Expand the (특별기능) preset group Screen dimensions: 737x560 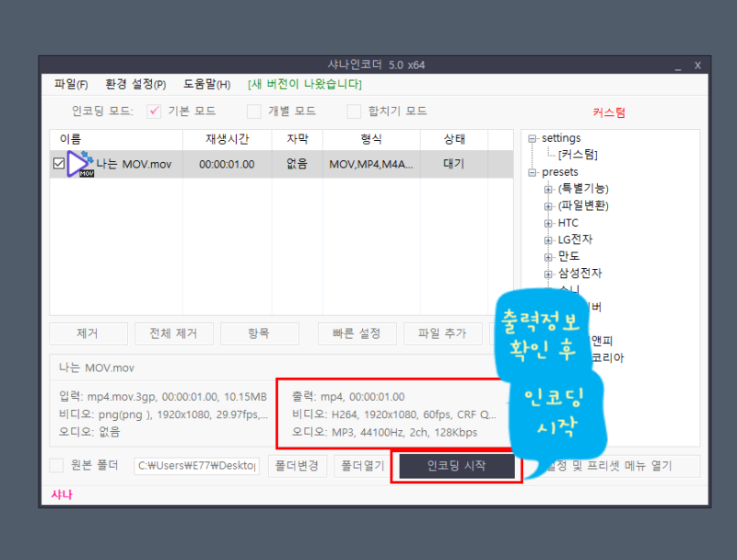pyautogui.click(x=548, y=190)
